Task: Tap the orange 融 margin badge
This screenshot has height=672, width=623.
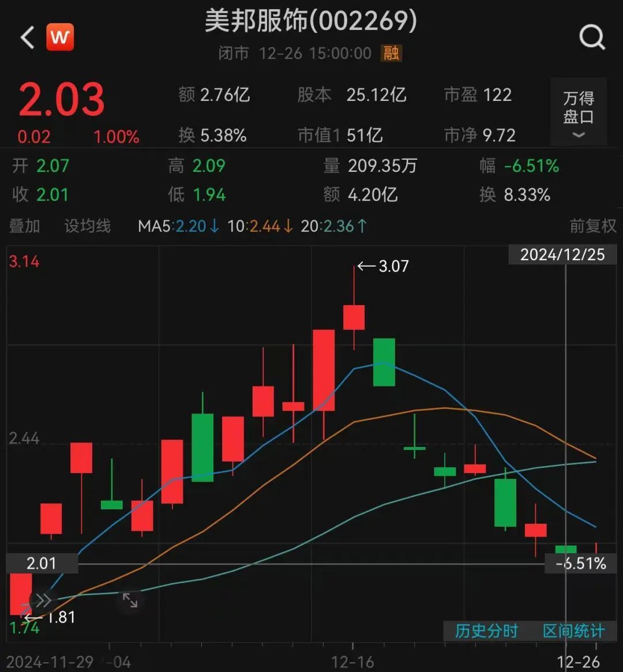Action: [391, 54]
